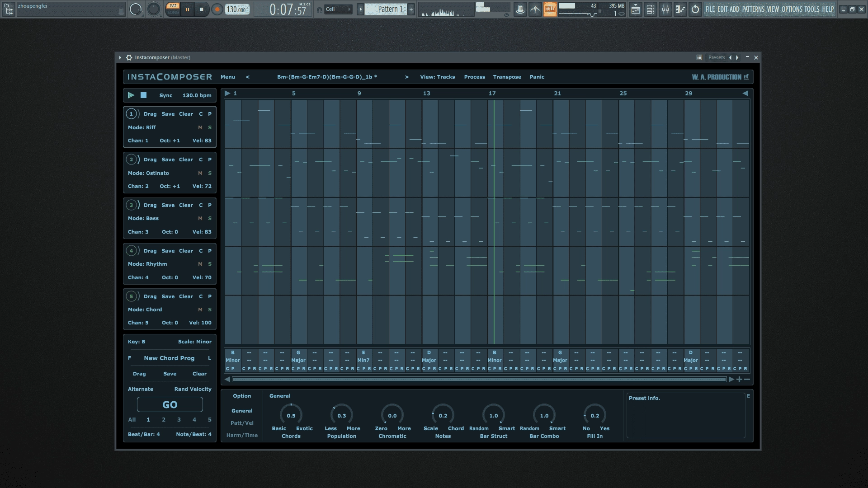868x488 pixels.
Task: Stop playback in FL Studio transport
Action: [x=202, y=9]
